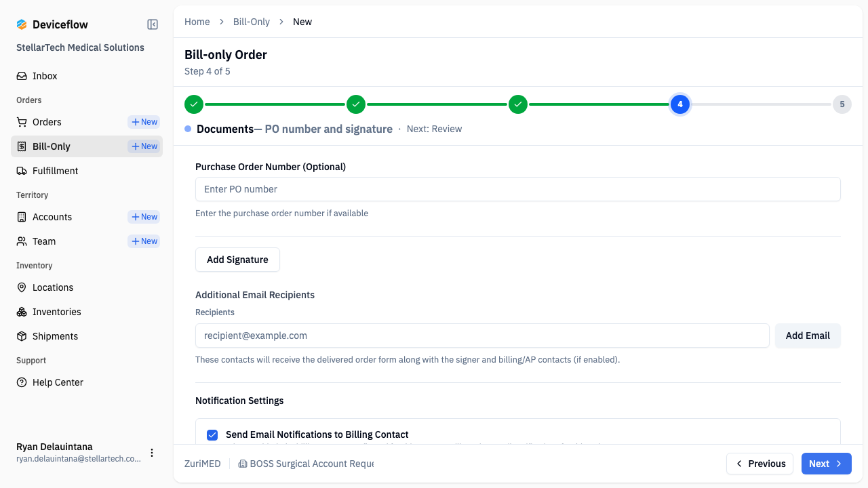Click the Help Center question icon
The width and height of the screenshot is (868, 488).
tap(22, 382)
